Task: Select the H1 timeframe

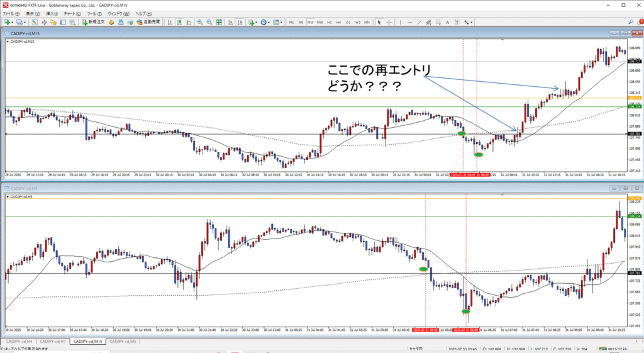Action: (330, 22)
